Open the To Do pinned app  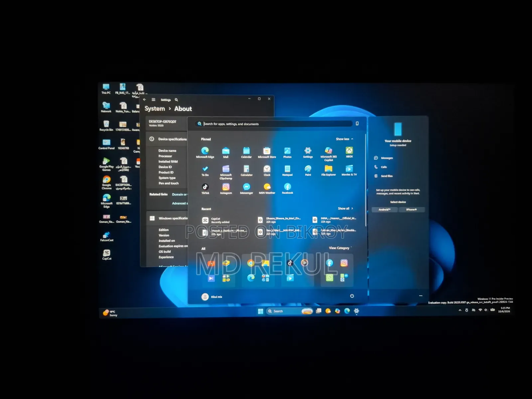205,171
